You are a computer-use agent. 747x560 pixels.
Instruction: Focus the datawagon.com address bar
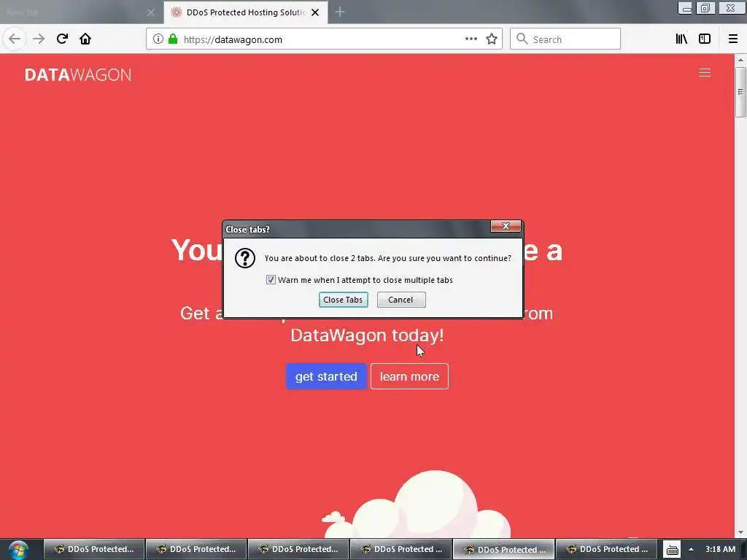click(324, 39)
